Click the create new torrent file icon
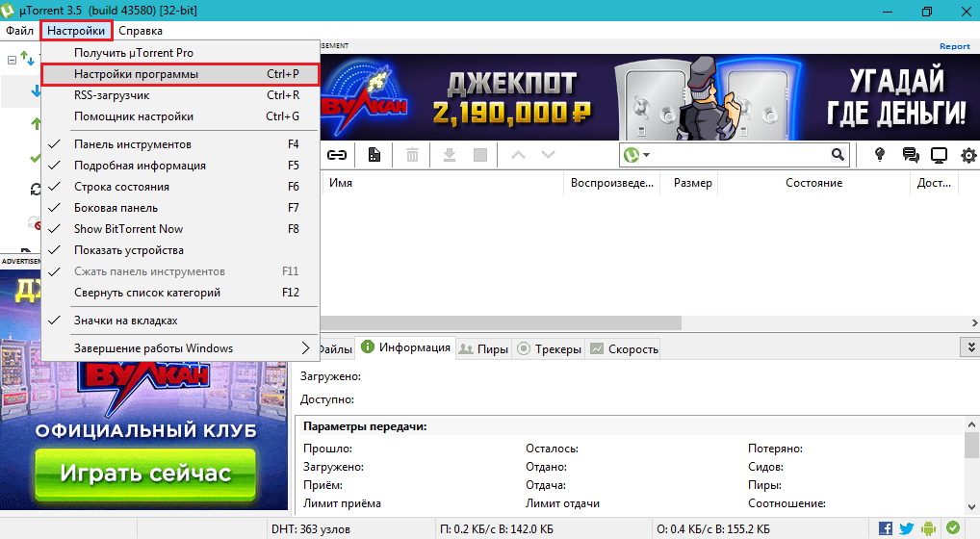980x539 pixels. 374,154
